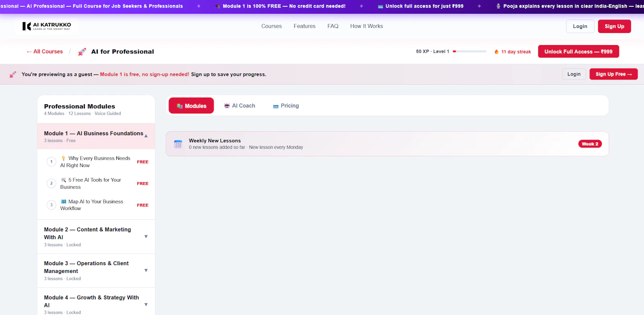Click the books icon on Modules tab
The height and width of the screenshot is (315, 644).
[180, 106]
